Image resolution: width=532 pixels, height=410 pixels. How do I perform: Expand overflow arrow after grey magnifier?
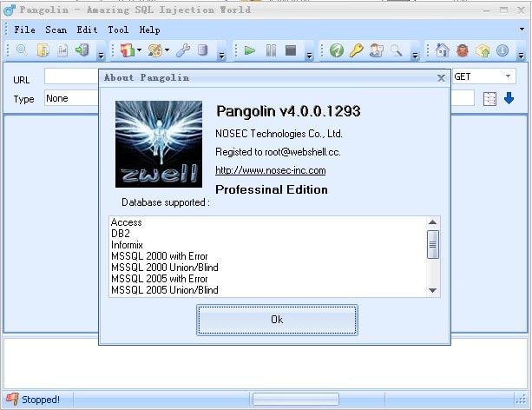416,55
